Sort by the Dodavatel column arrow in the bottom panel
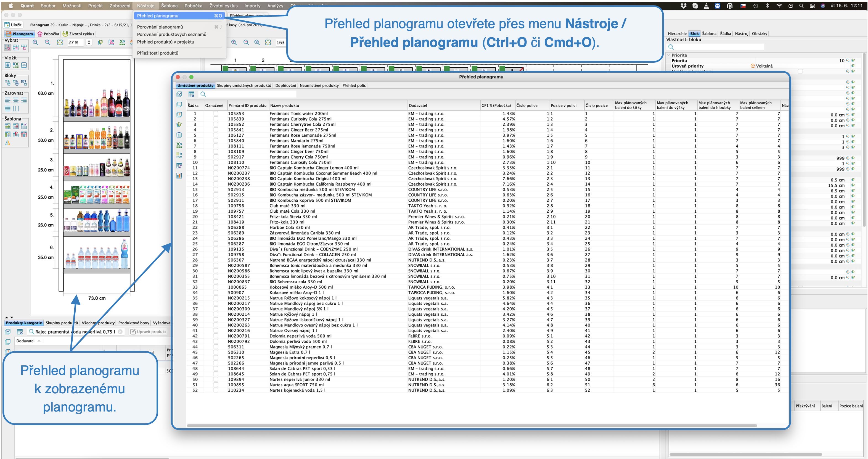The height and width of the screenshot is (459, 868). 39,341
